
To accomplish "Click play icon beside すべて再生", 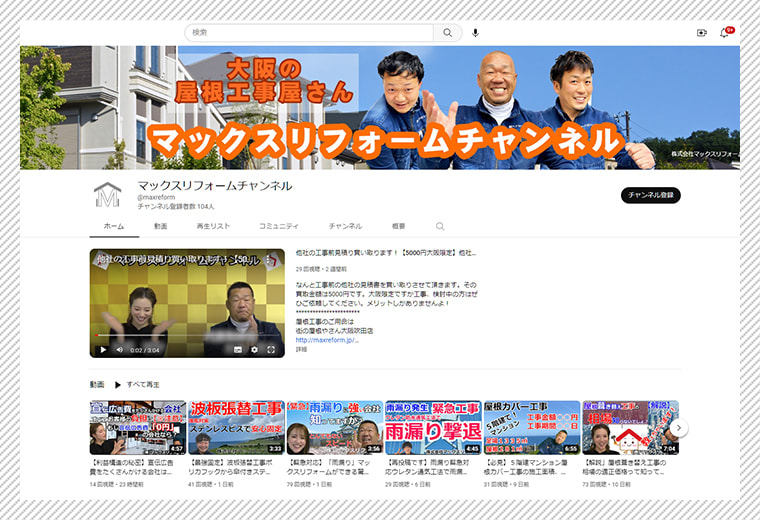I will [117, 385].
